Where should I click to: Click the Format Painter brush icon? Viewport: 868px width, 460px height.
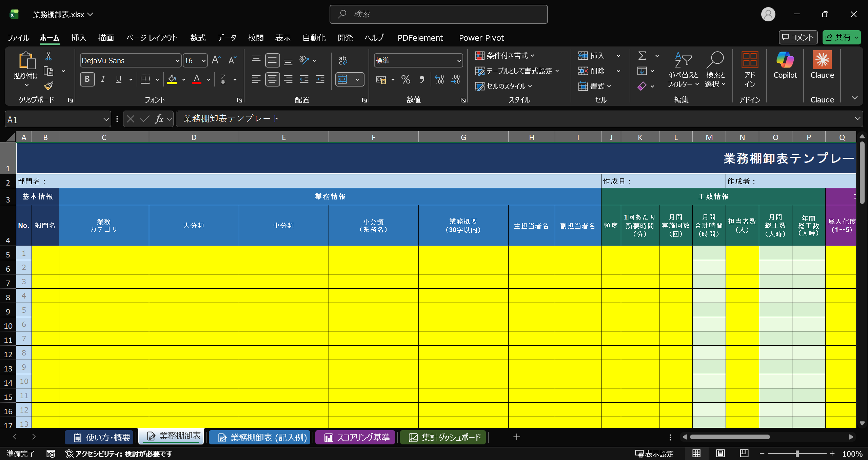pyautogui.click(x=48, y=86)
